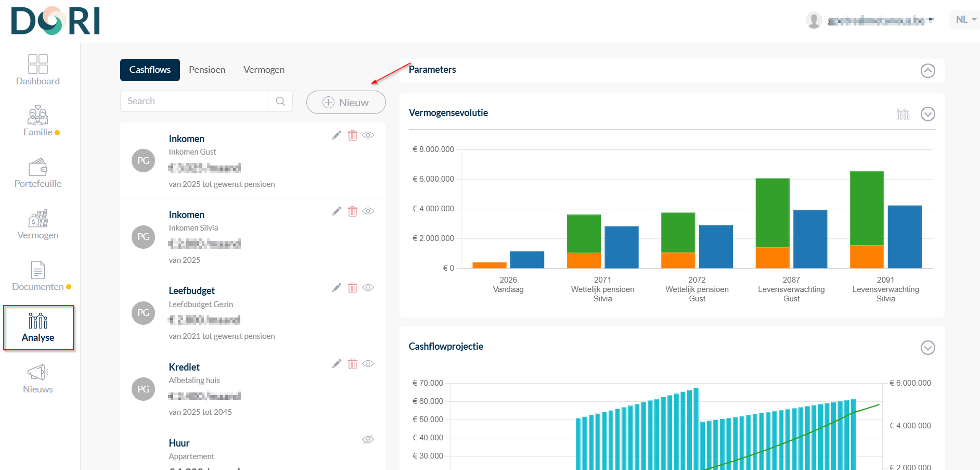Click the Vermogensevolutie chart analysis icon
The image size is (980, 470).
[902, 114]
